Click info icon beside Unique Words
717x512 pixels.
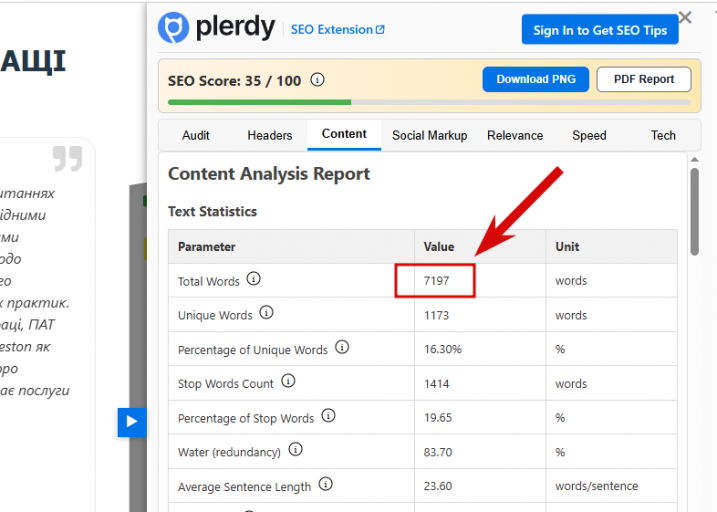pyautogui.click(x=266, y=313)
